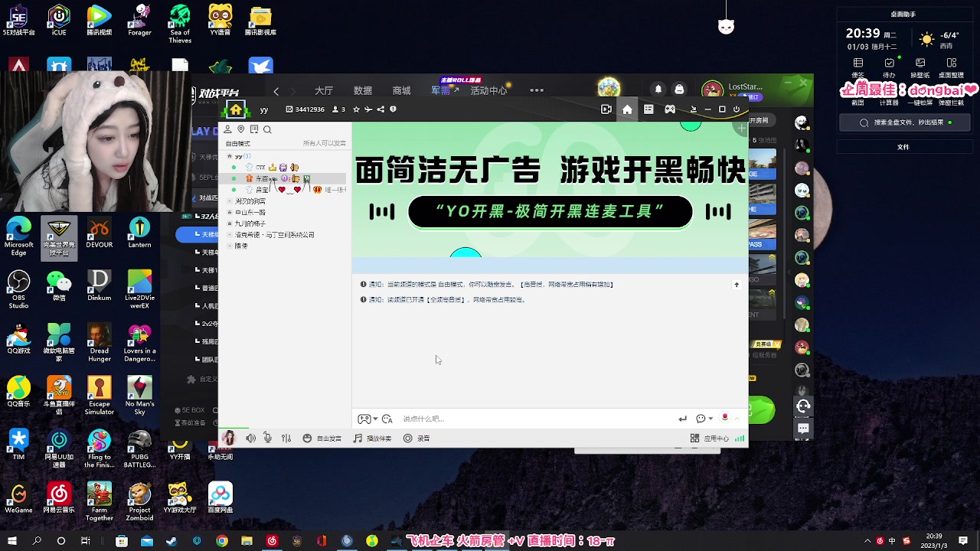Open the 数据 tab in 5E platform window
The height and width of the screenshot is (551, 980).
tap(363, 90)
